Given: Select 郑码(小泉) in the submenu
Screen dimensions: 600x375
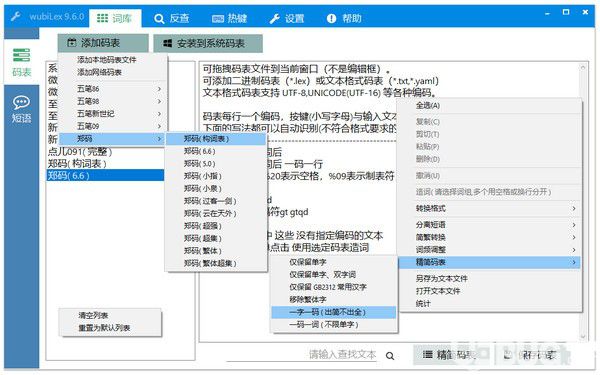Looking at the screenshot, I should [x=216, y=189].
